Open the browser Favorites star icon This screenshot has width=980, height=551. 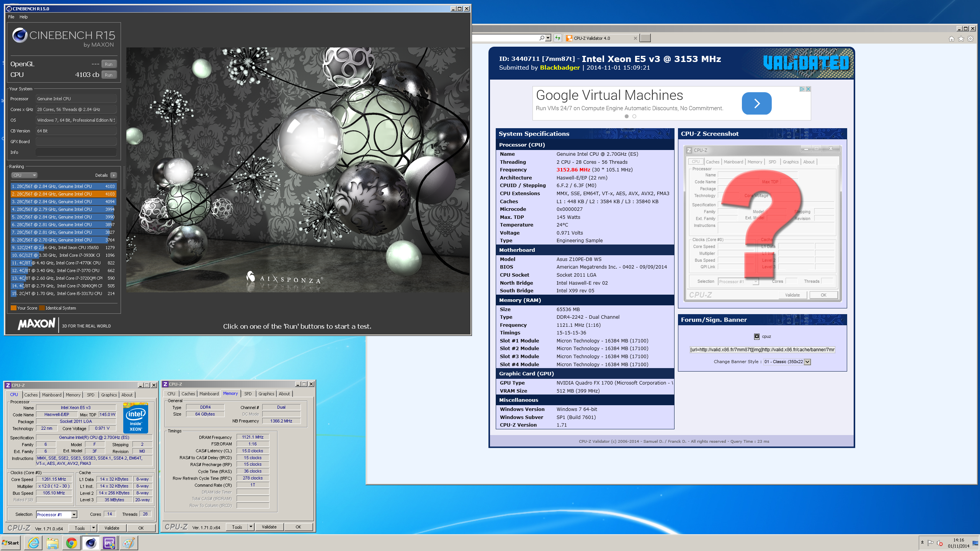point(961,39)
